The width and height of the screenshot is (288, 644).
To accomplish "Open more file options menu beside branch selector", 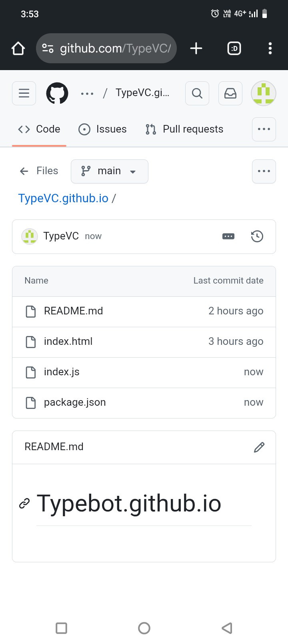I will click(x=264, y=171).
